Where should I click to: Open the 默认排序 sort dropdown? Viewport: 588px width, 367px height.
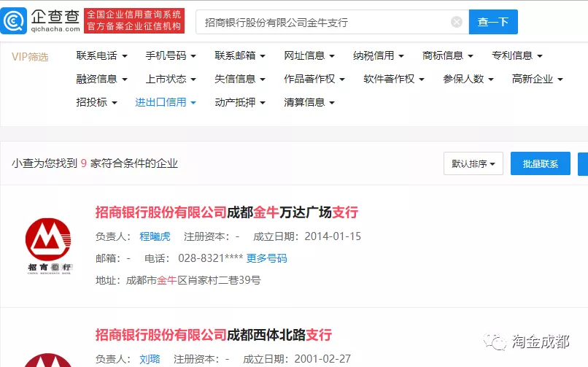pyautogui.click(x=473, y=163)
